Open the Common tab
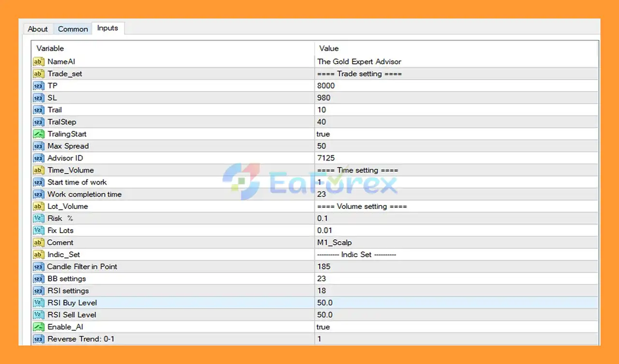Viewport: 619px width, 364px height. 73,29
